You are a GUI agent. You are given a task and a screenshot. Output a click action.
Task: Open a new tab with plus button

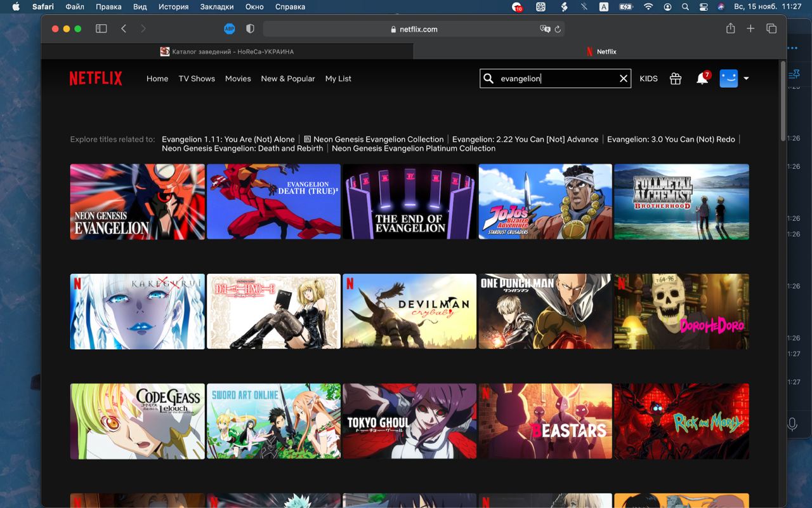pyautogui.click(x=750, y=29)
